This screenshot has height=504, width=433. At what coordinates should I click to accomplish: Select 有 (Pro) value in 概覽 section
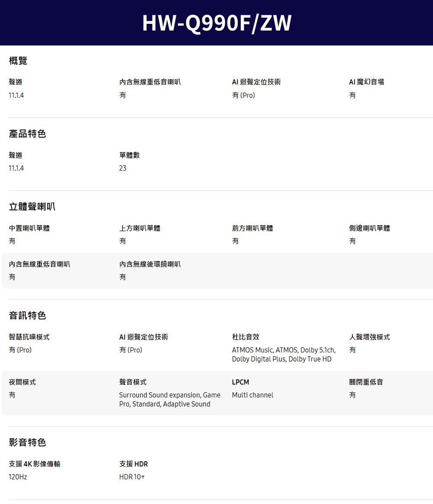tap(243, 95)
